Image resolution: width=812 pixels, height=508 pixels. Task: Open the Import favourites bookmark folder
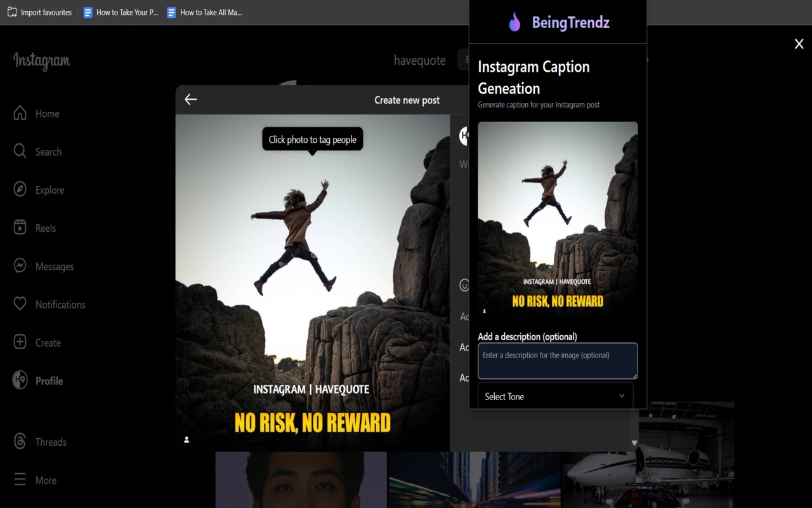[39, 12]
